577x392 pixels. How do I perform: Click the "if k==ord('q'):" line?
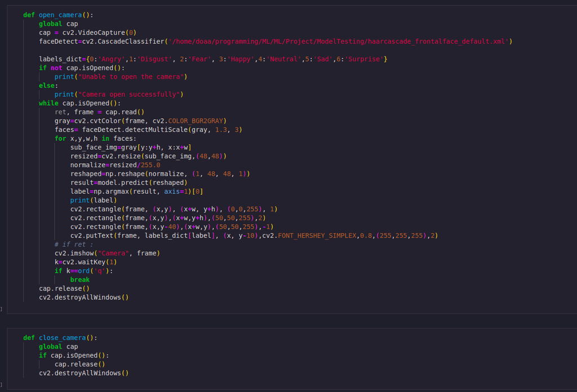click(83, 271)
